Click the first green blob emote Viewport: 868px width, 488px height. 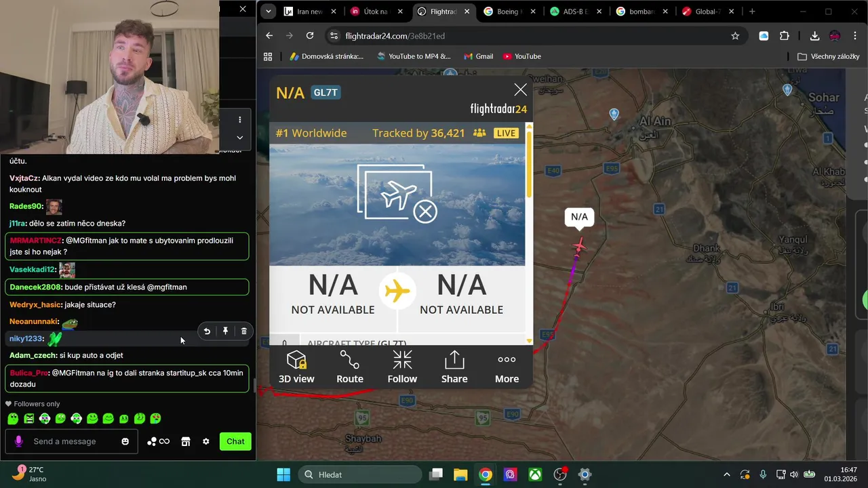[13, 419]
